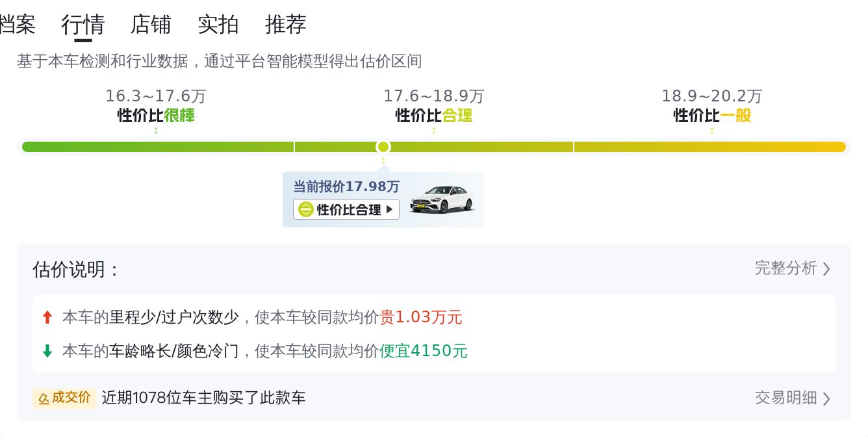Click the text 里程少/过户次数少
This screenshot has width=868, height=438.
[x=174, y=317]
